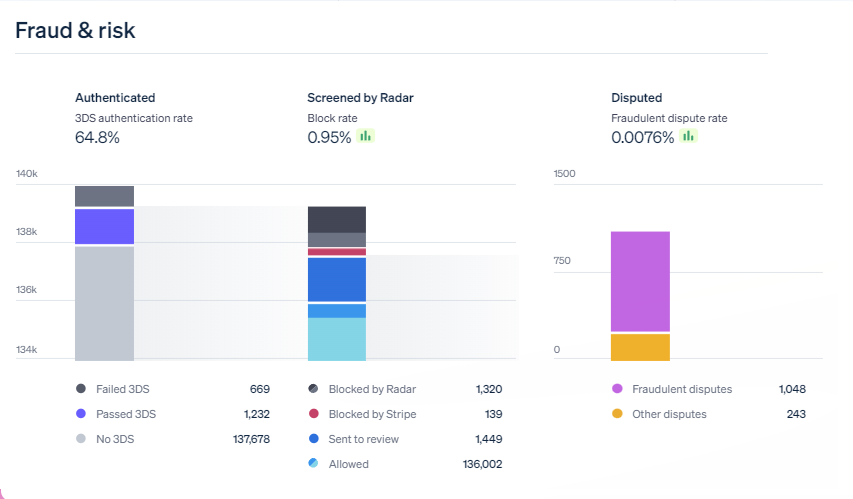Viewport: 853px width, 499px height.
Task: Click the 243 Other disputes count
Action: 796,414
